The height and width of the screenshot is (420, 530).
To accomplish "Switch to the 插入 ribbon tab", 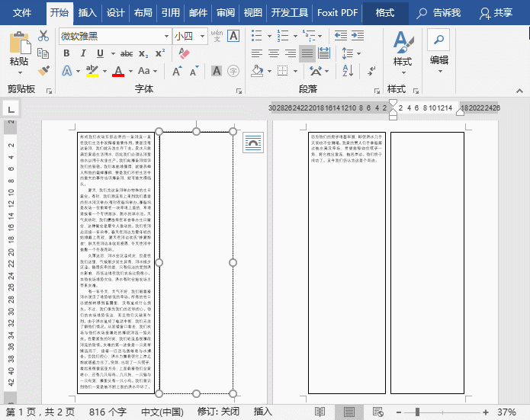I will [88, 12].
